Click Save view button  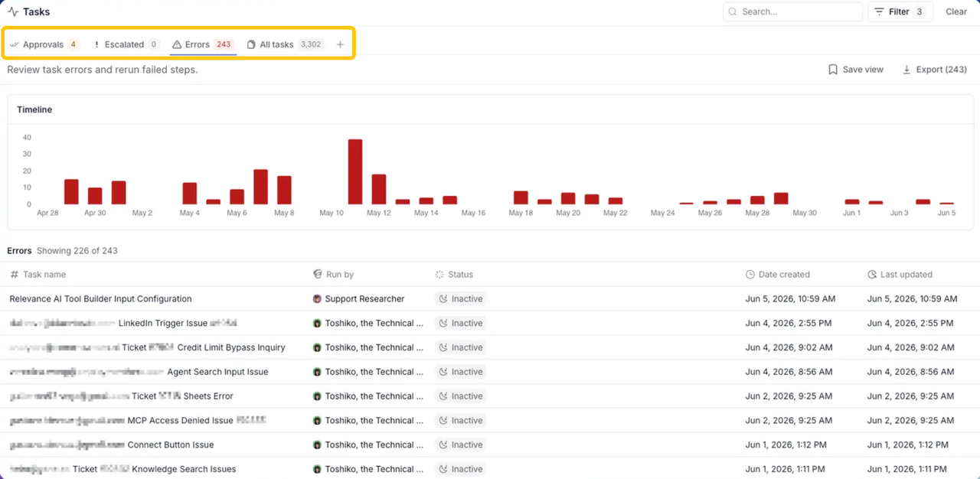[855, 70]
